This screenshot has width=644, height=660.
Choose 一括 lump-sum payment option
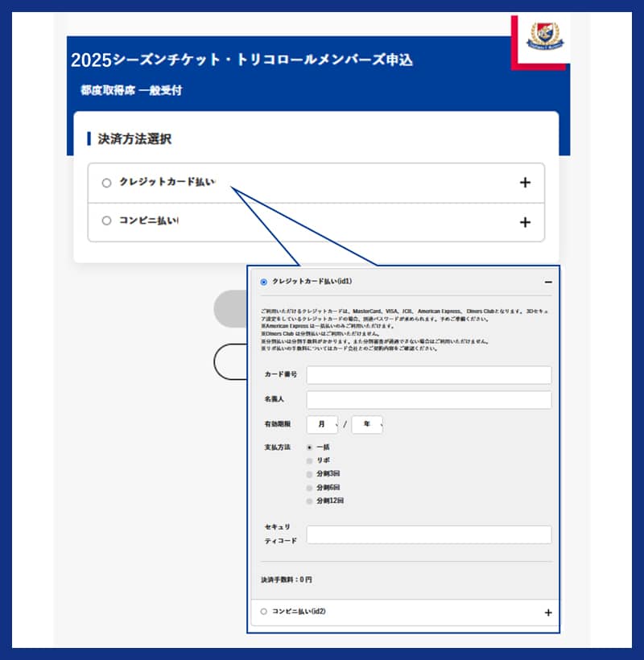point(310,447)
